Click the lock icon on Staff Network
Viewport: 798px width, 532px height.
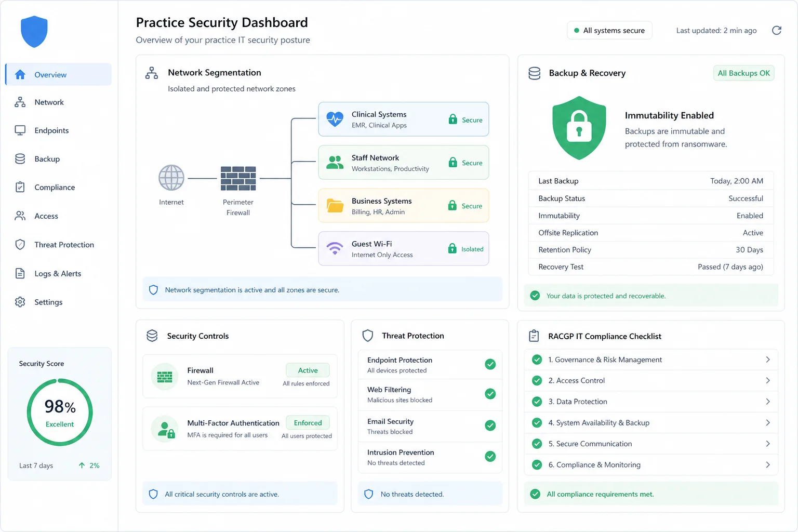point(453,163)
